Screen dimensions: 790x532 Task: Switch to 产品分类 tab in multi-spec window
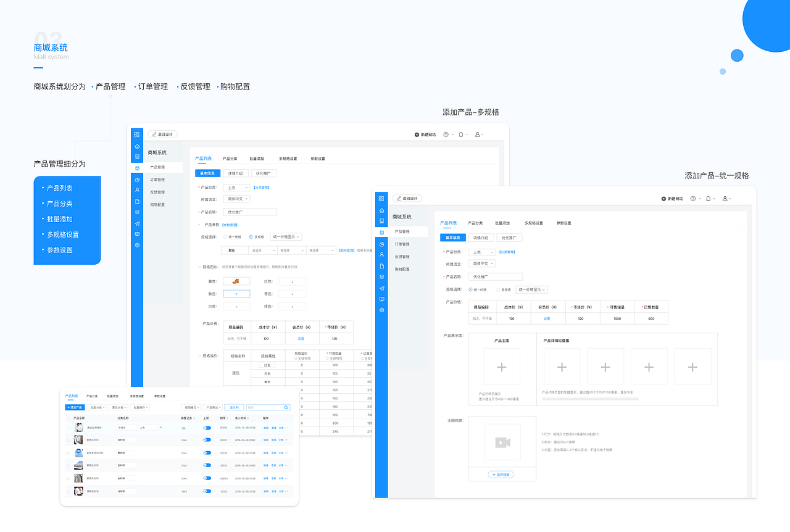[230, 159]
